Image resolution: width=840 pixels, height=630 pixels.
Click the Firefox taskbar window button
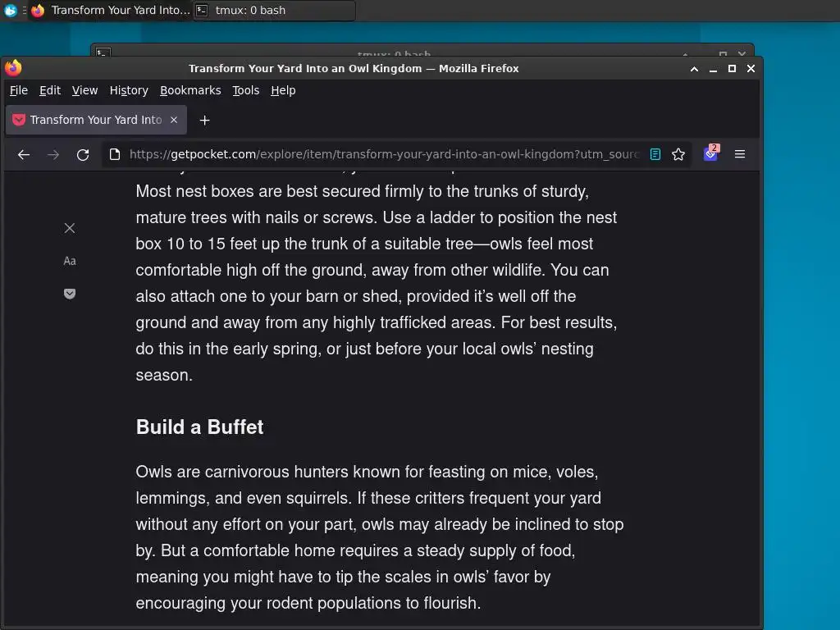click(111, 11)
